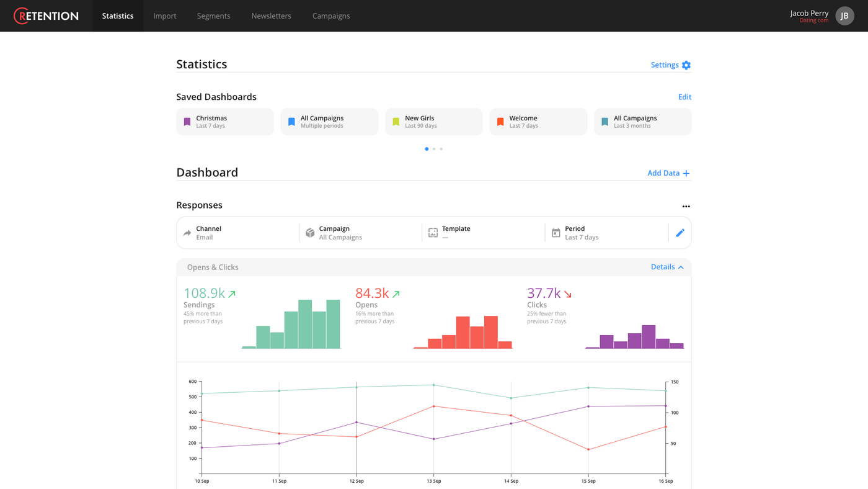The image size is (868, 489).
Task: Open the Statistics tab
Action: pyautogui.click(x=118, y=16)
